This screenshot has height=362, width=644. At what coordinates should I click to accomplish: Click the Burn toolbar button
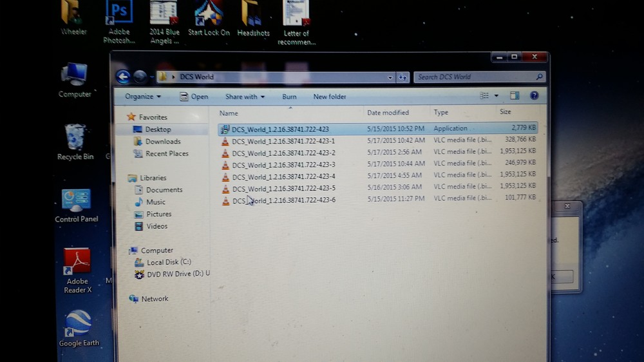coord(289,97)
